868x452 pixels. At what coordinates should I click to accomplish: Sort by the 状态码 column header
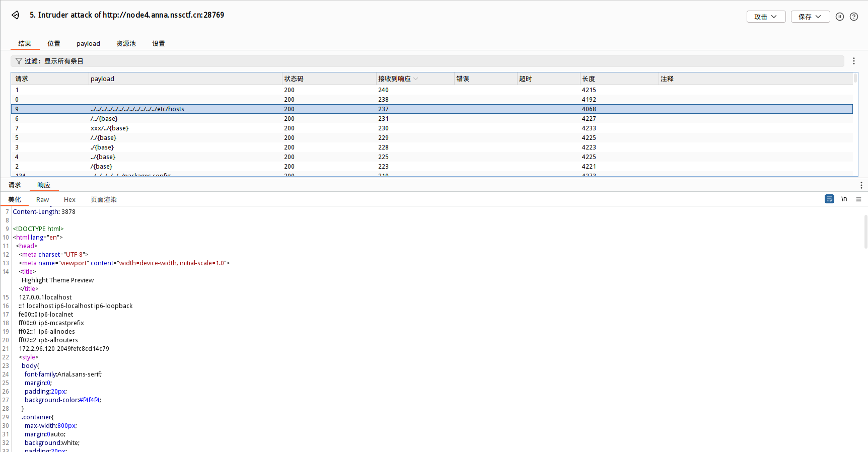(x=329, y=79)
